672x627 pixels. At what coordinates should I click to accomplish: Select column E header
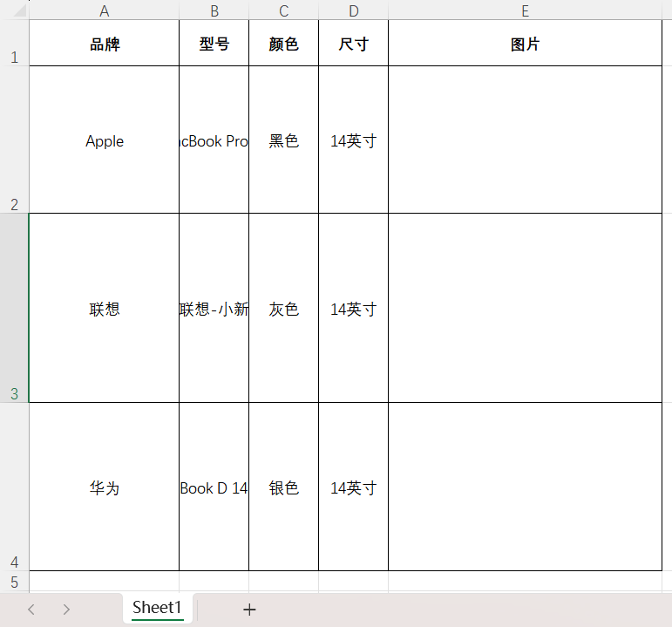pyautogui.click(x=525, y=10)
